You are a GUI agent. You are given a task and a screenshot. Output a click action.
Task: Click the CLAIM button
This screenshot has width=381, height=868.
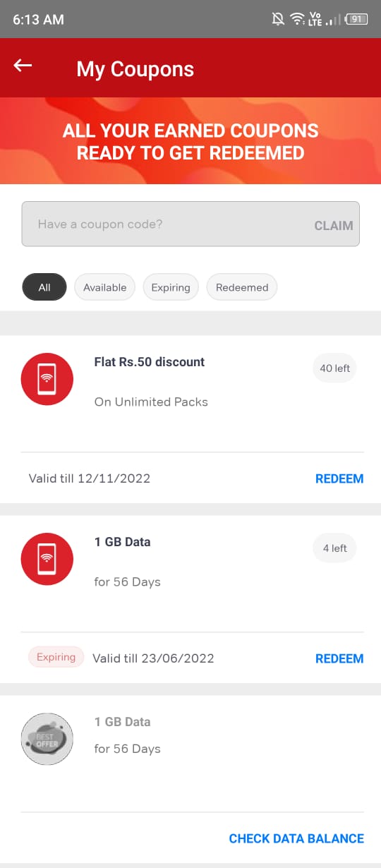point(334,226)
